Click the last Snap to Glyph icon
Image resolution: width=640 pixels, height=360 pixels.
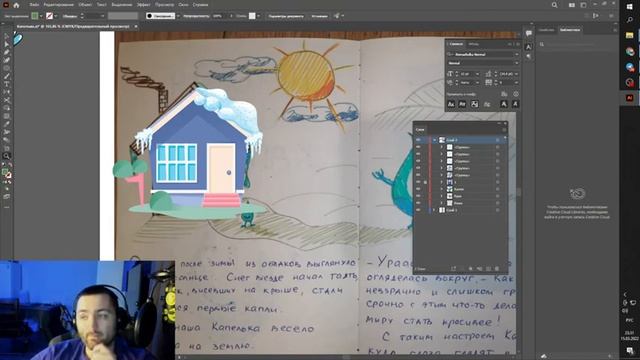pyautogui.click(x=515, y=104)
